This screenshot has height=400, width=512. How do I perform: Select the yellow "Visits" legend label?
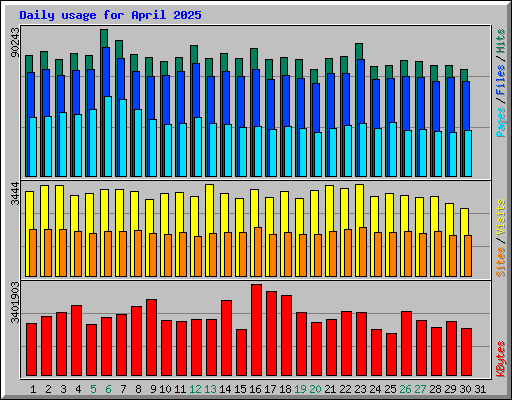click(501, 218)
